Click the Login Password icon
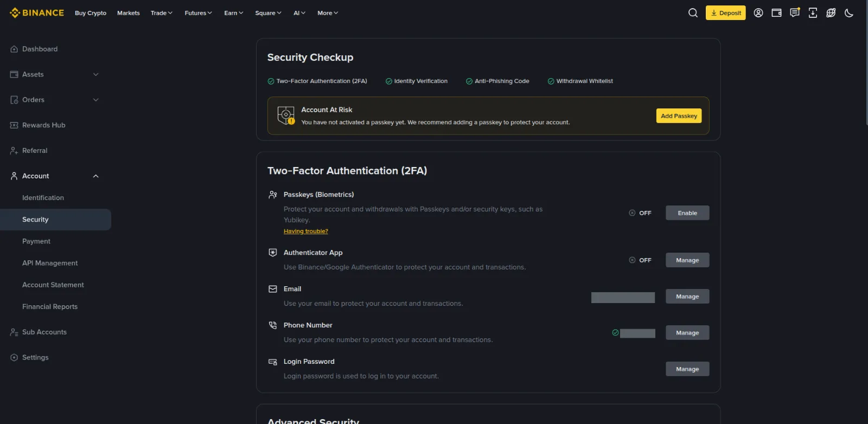Viewport: 868px width, 424px height. tap(273, 362)
